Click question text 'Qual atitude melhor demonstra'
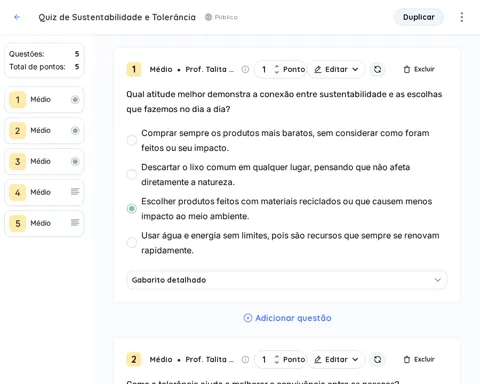The image size is (480, 384). pyautogui.click(x=284, y=102)
